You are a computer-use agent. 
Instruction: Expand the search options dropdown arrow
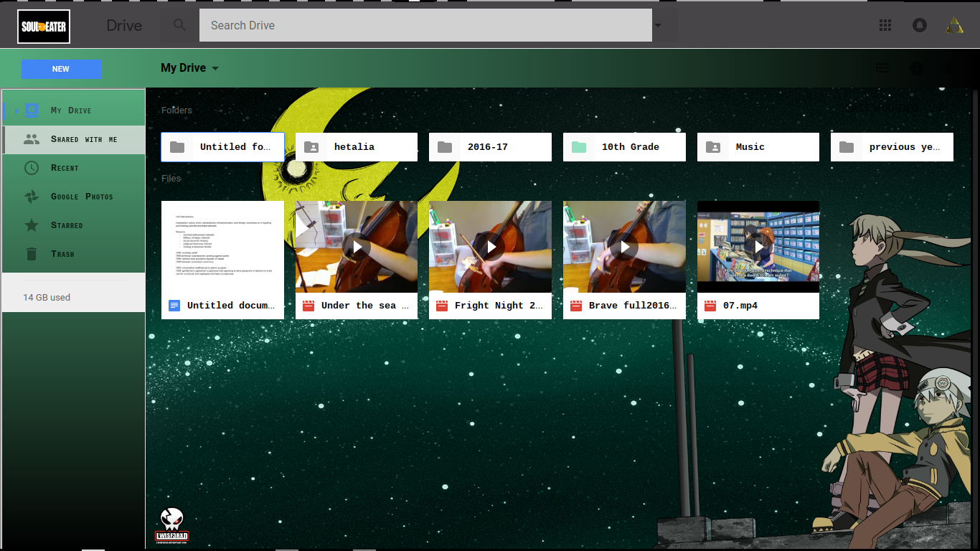pos(658,26)
